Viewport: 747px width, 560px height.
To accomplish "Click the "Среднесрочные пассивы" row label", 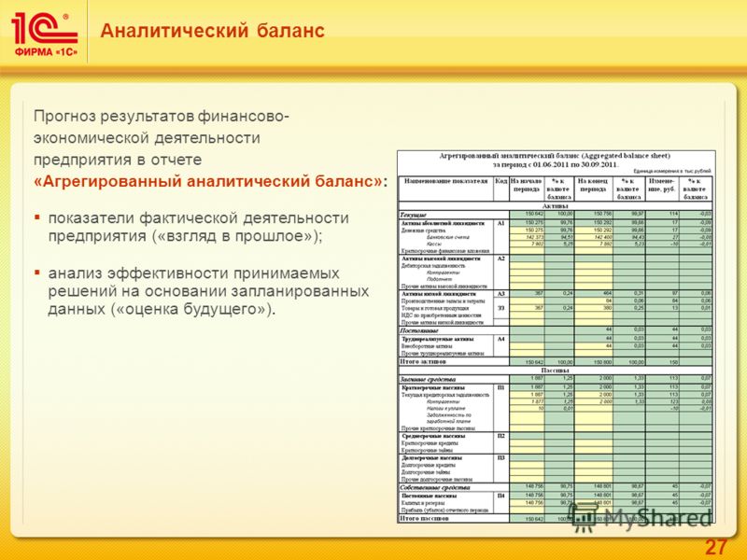I will 433,436.
